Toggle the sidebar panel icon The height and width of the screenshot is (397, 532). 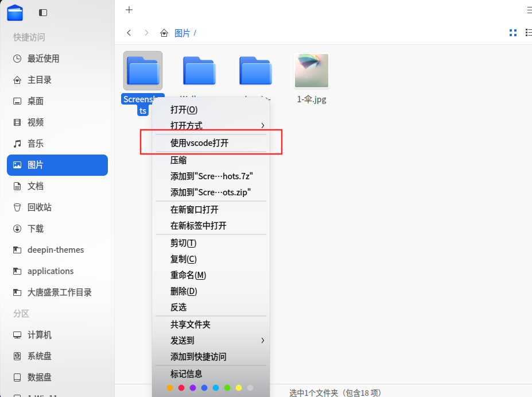(43, 13)
